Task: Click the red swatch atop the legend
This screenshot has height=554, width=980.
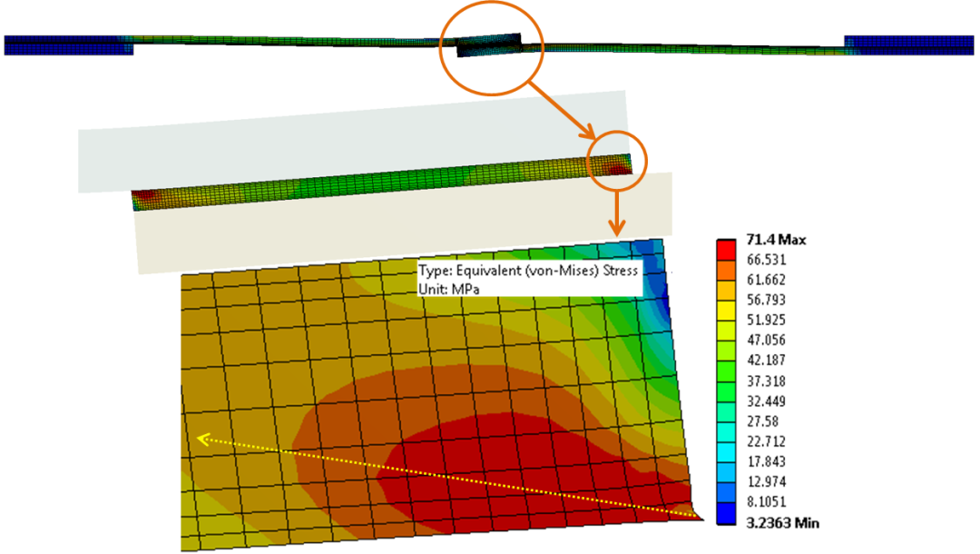Action: tap(726, 251)
